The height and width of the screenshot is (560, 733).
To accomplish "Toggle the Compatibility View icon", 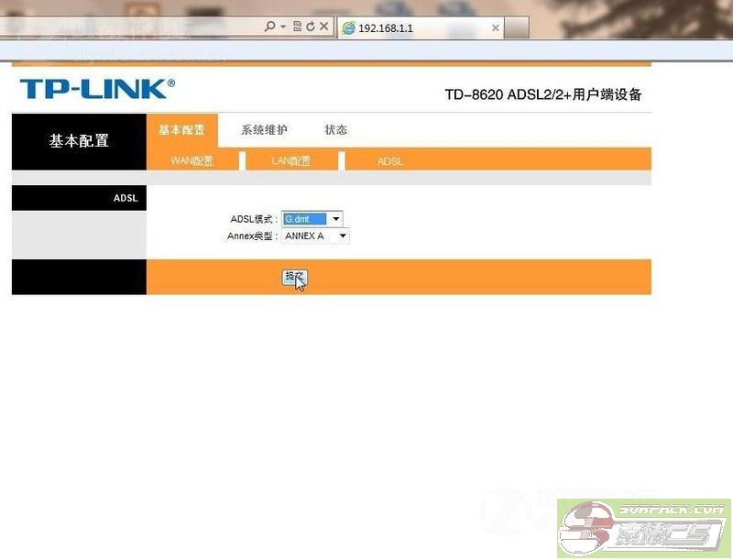I will (297, 27).
